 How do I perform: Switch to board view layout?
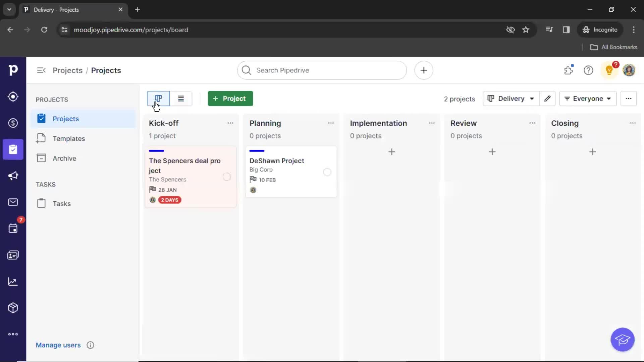[x=158, y=98]
